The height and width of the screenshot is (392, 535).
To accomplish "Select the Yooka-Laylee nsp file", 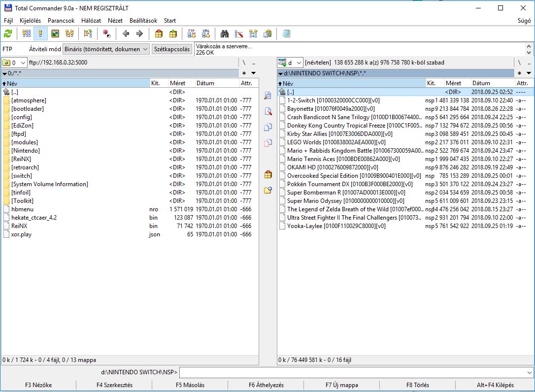I will (x=404, y=226).
